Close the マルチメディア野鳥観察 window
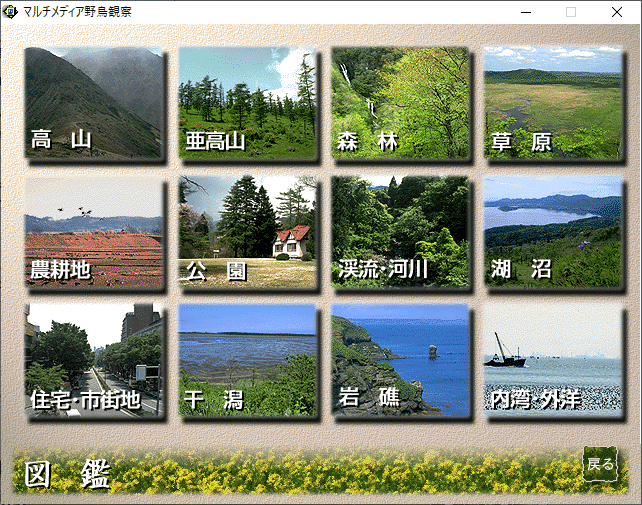The image size is (642, 505). 617,12
